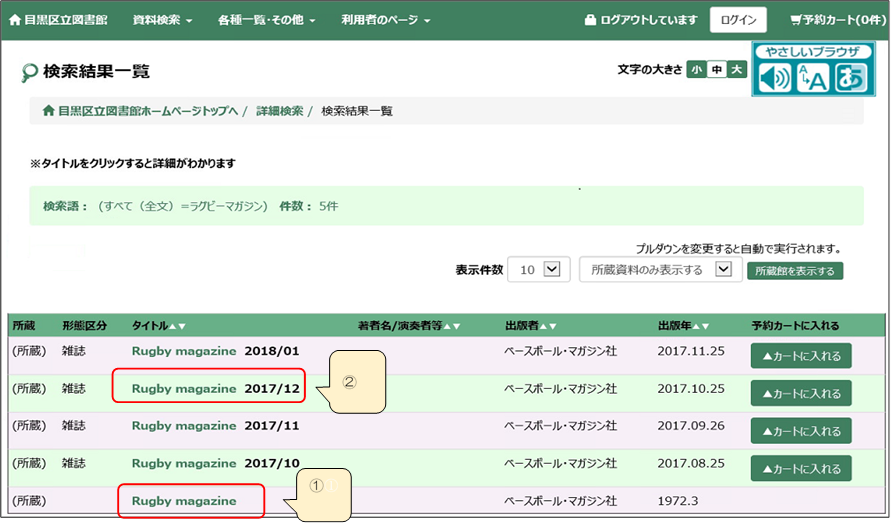Click the 予約カート shopping cart icon
The height and width of the screenshot is (523, 892).
796,20
